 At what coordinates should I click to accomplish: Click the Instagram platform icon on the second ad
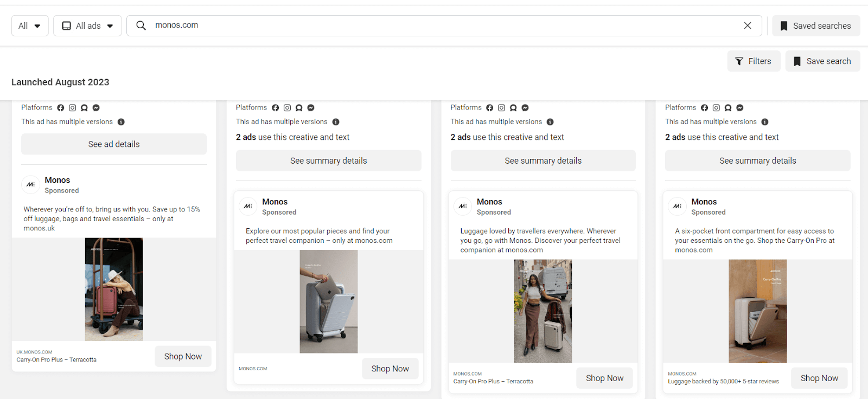[287, 107]
